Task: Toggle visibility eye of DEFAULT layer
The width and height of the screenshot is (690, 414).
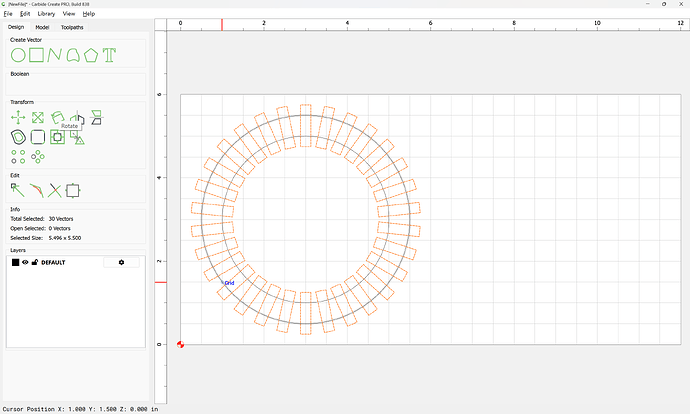Action: [25, 262]
